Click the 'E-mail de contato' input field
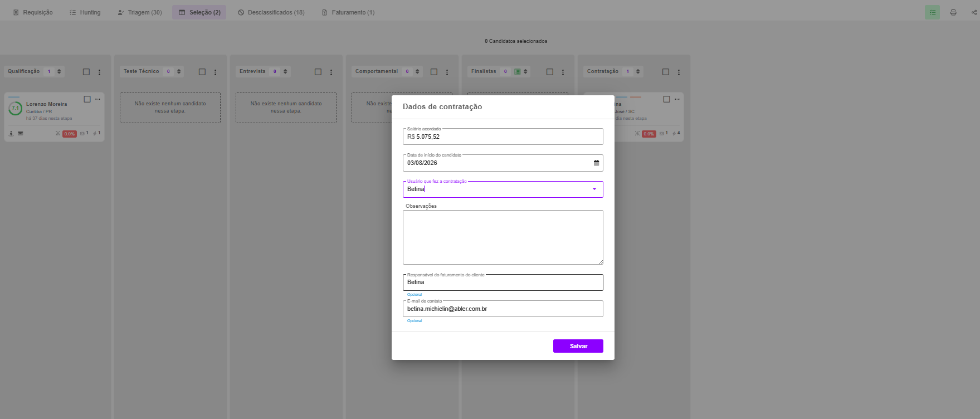Viewport: 980px width, 419px height. point(503,309)
